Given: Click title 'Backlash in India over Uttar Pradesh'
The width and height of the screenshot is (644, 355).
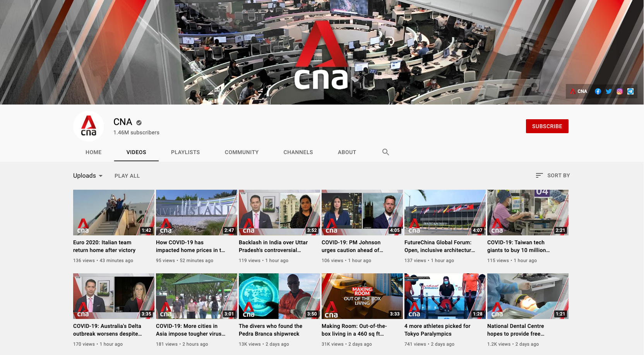Looking at the screenshot, I should [273, 246].
